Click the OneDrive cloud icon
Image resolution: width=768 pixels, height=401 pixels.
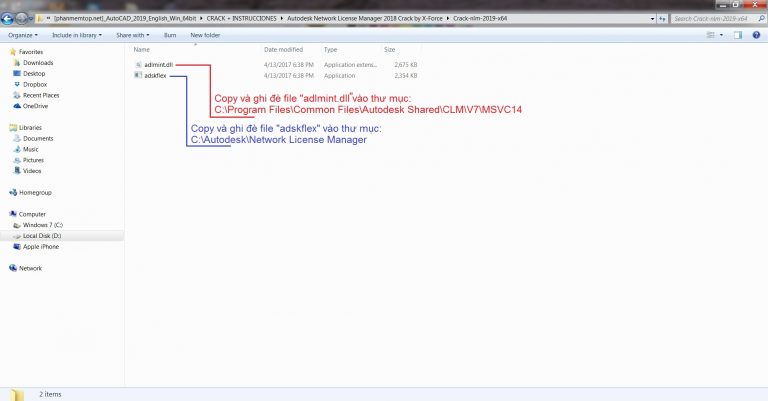pos(17,106)
